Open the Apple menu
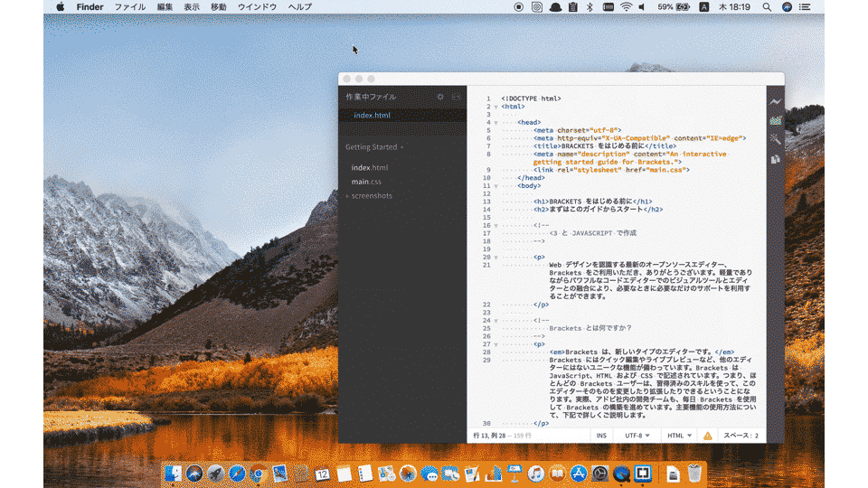This screenshot has width=868, height=488. [x=61, y=7]
